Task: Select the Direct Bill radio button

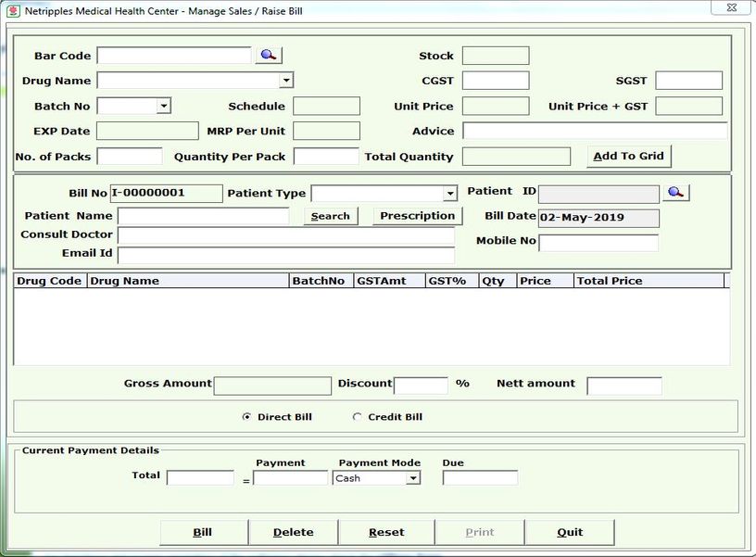Action: click(246, 417)
